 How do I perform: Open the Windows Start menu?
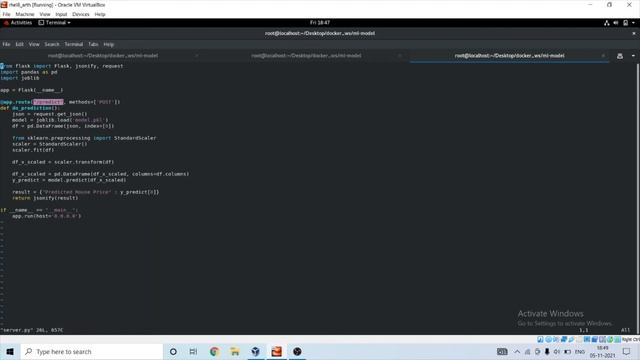[x=10, y=351]
